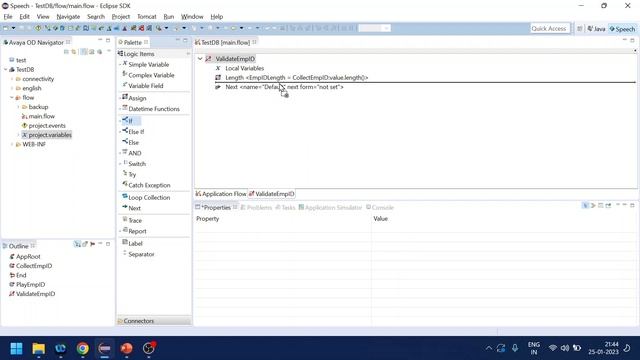Open the Connectors palette drawer
The width and height of the screenshot is (640, 360).
[x=154, y=321]
